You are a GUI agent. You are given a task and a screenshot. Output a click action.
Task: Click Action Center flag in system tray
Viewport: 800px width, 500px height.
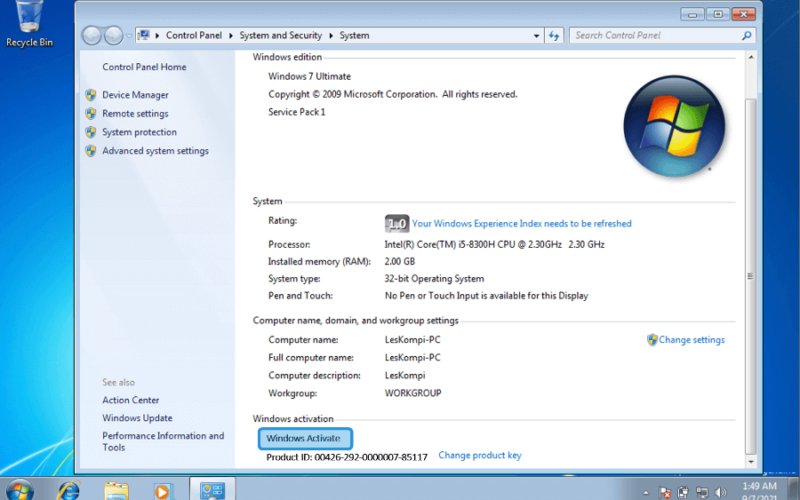click(664, 493)
